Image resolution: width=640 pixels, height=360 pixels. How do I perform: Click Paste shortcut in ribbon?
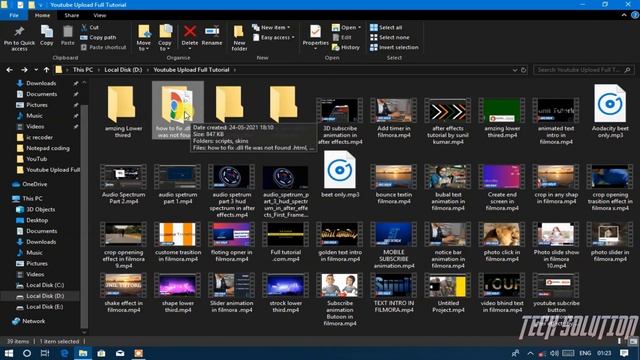(x=104, y=47)
